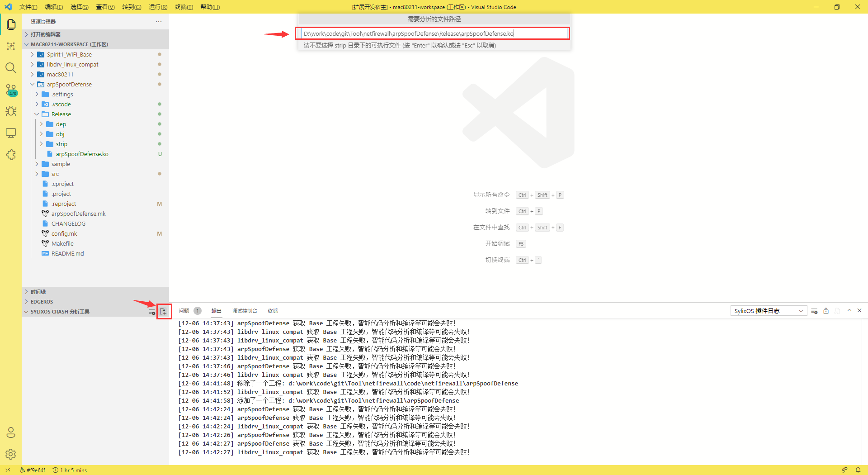Open the 帮助(H) menu

click(210, 7)
